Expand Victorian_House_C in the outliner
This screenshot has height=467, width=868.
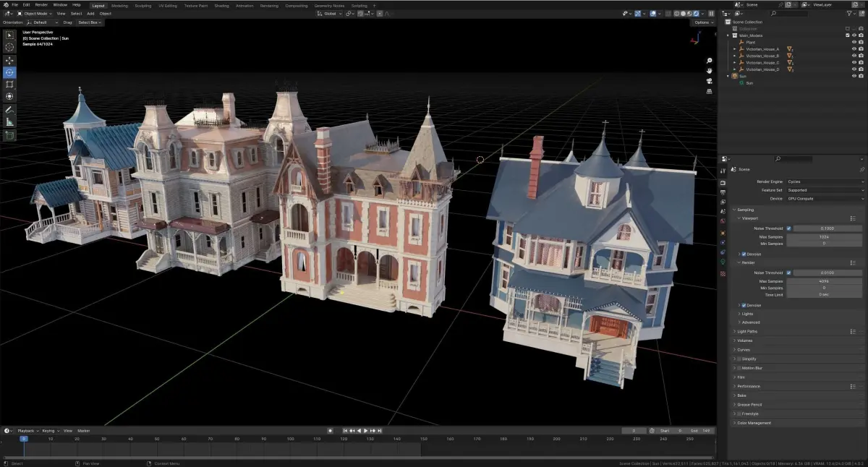pos(735,63)
